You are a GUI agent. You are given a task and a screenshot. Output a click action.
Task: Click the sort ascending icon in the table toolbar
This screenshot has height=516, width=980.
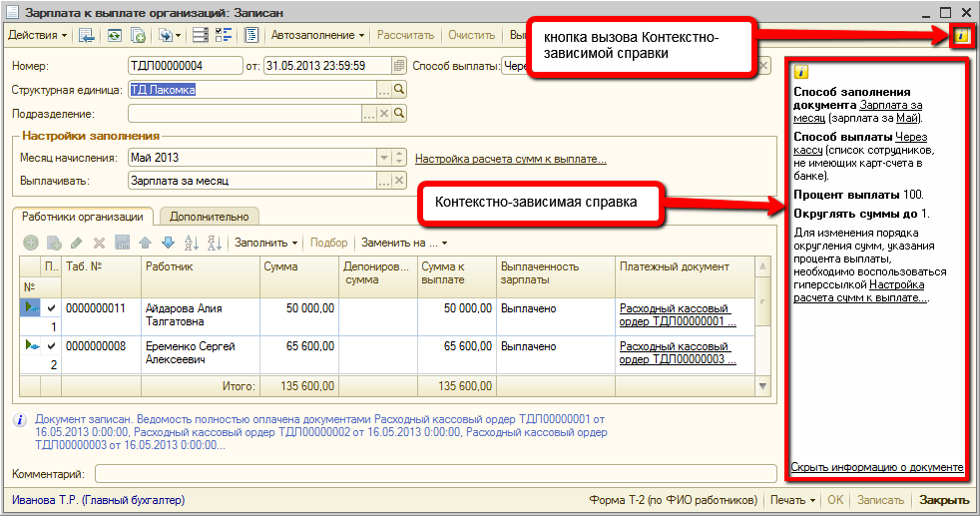pyautogui.click(x=191, y=243)
